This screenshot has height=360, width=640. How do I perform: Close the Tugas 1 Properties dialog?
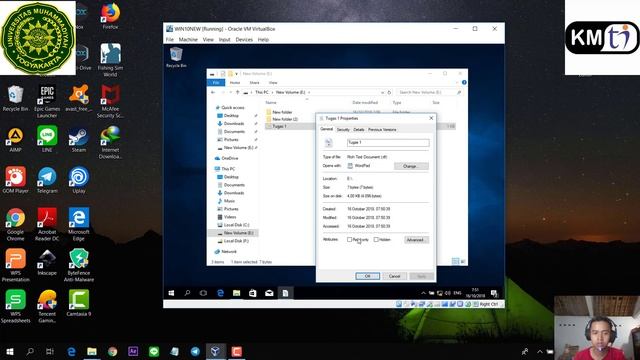(x=431, y=118)
